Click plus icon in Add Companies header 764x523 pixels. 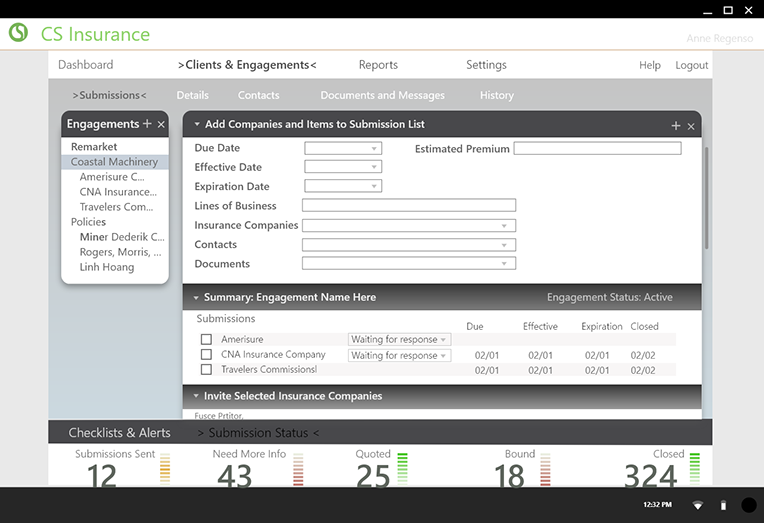click(676, 126)
